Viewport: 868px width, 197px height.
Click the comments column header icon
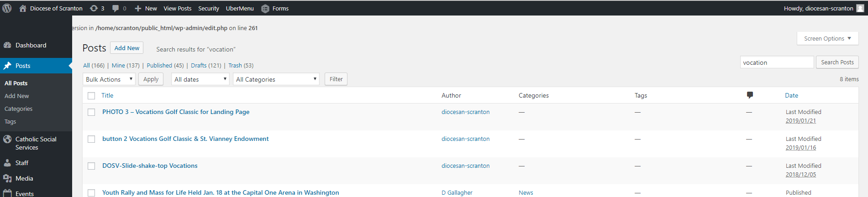coord(750,95)
